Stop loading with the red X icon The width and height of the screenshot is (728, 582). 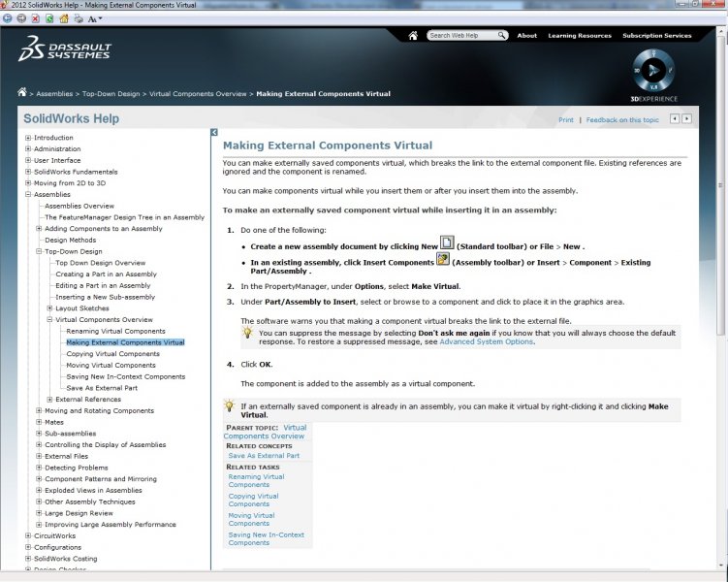35,18
